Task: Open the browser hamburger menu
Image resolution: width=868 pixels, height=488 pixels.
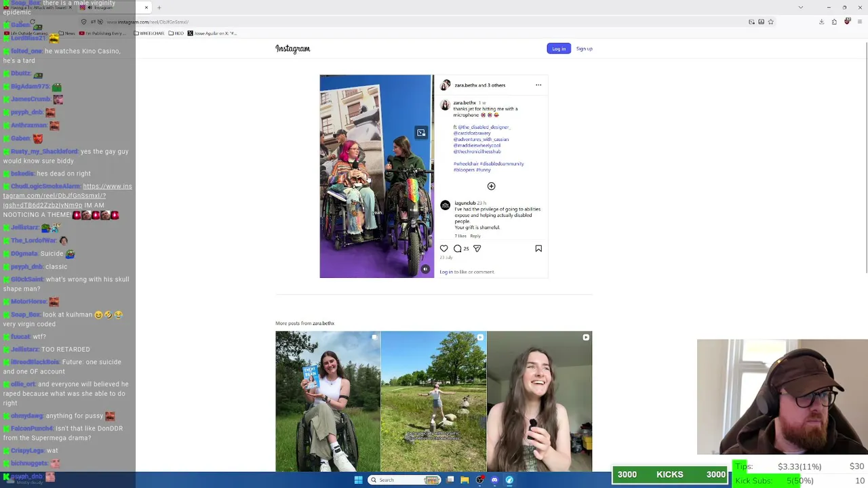Action: pyautogui.click(x=860, y=22)
